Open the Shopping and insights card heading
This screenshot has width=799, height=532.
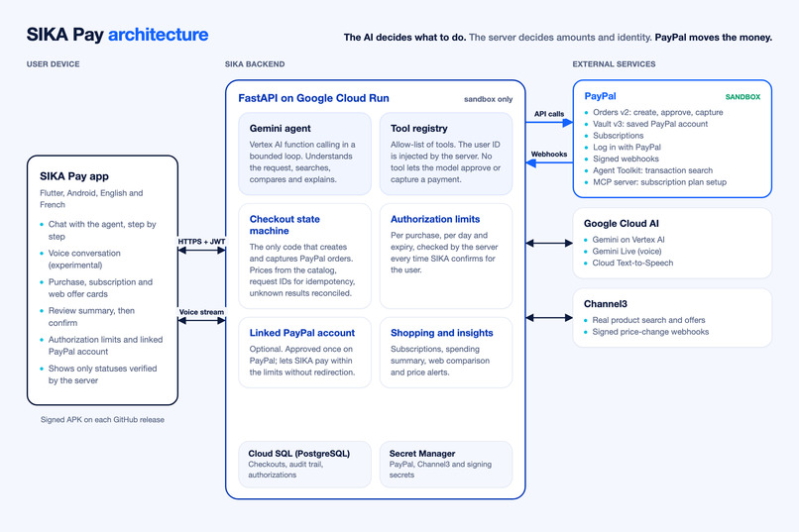(442, 333)
